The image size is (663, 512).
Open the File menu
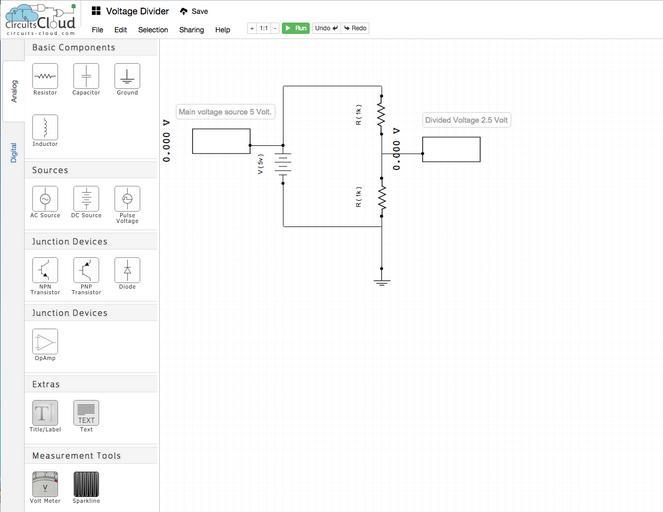coord(97,30)
